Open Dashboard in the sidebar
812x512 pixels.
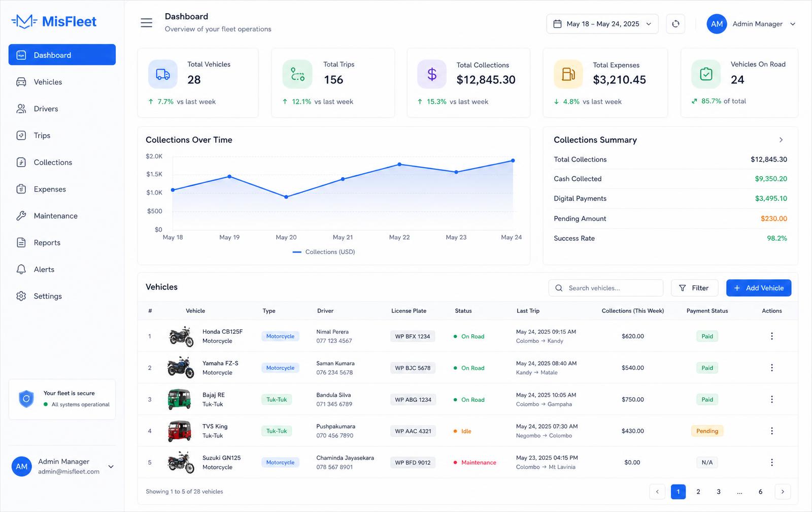click(x=62, y=55)
